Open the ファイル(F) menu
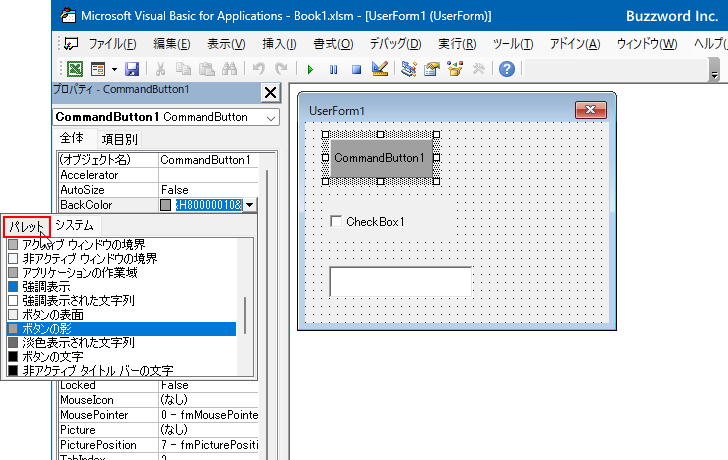This screenshot has width=728, height=460. pos(112,44)
